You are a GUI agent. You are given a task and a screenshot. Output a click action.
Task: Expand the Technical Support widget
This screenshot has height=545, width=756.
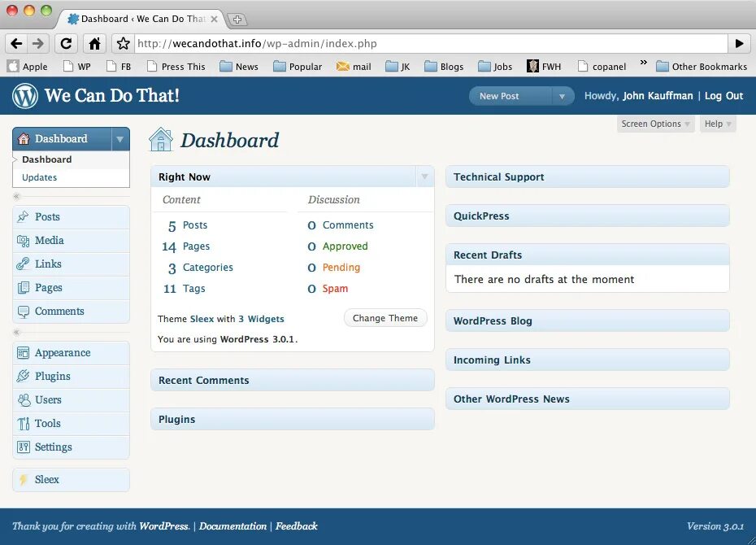click(587, 177)
